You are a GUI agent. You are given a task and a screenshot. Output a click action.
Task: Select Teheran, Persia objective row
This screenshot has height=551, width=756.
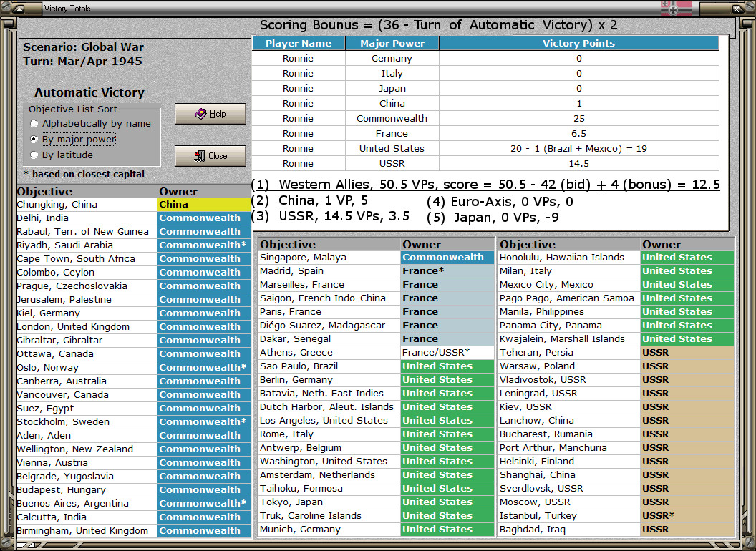[x=616, y=352]
